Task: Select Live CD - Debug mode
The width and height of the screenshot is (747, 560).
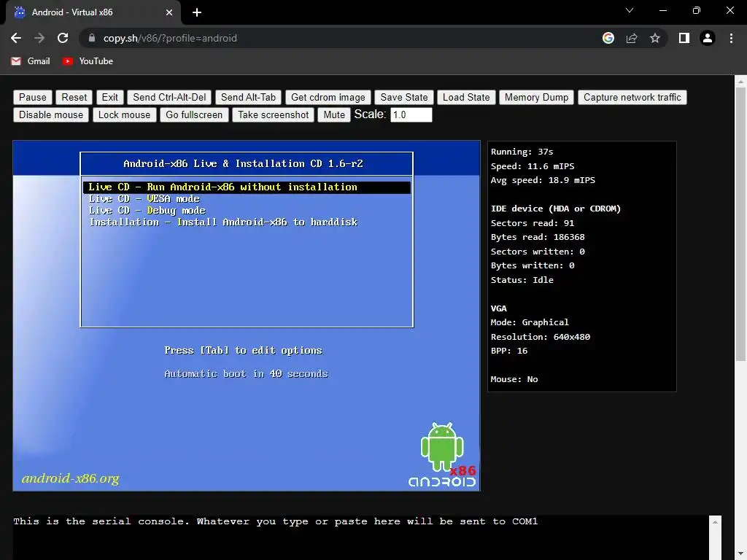Action: pos(147,211)
